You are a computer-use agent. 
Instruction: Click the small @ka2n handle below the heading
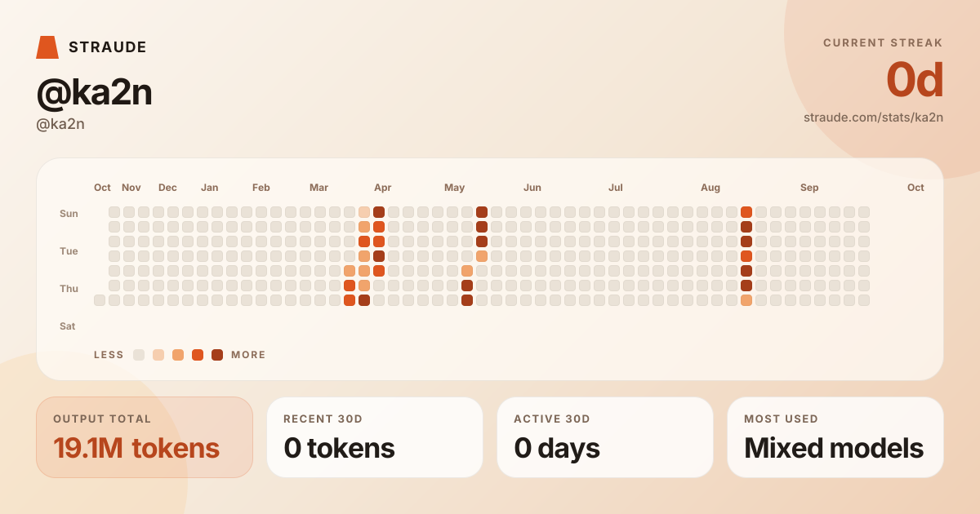click(60, 125)
